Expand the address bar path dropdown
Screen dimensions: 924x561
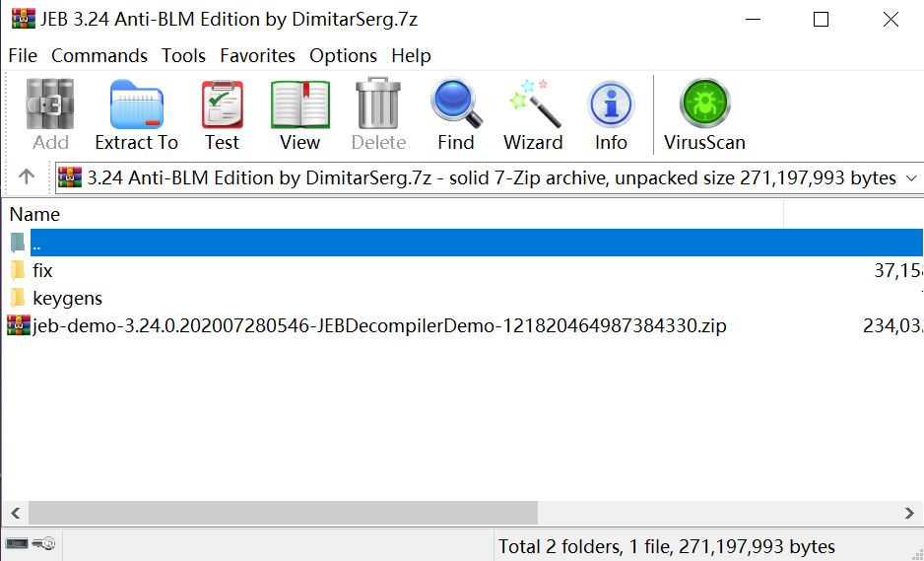911,177
